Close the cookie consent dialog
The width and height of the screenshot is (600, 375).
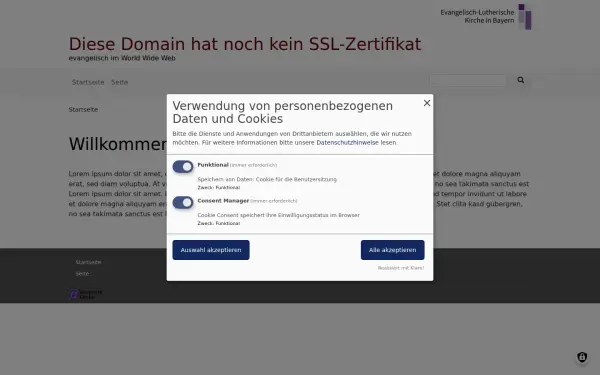(427, 103)
